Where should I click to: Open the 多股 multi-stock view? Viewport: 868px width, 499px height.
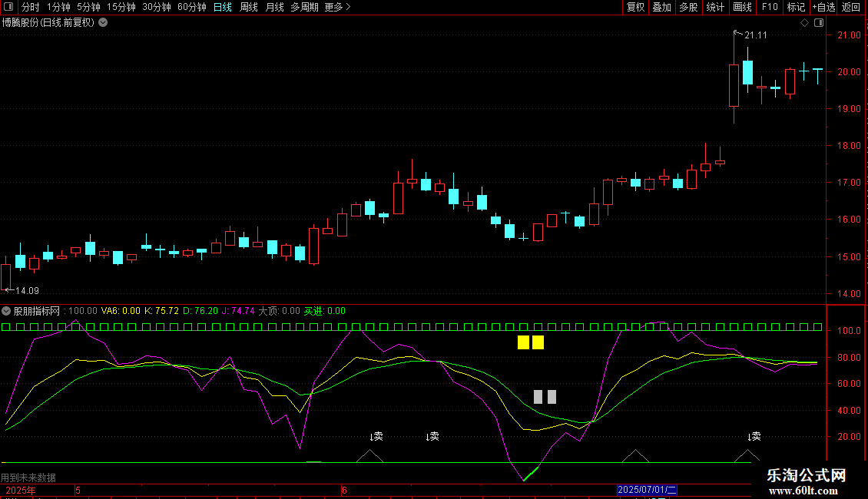click(689, 7)
